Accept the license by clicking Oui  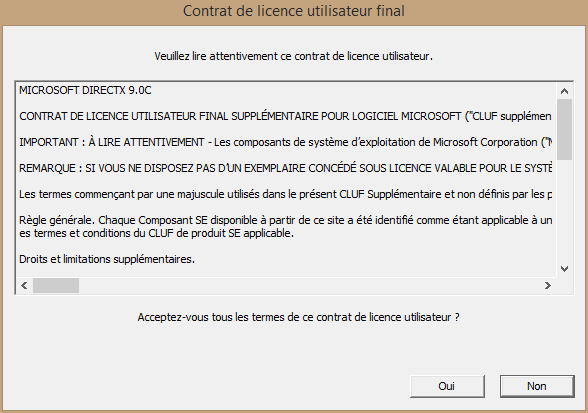pos(447,386)
